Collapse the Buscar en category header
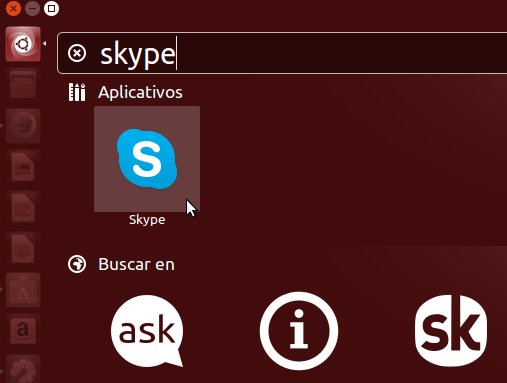The height and width of the screenshot is (383, 507). 136,264
